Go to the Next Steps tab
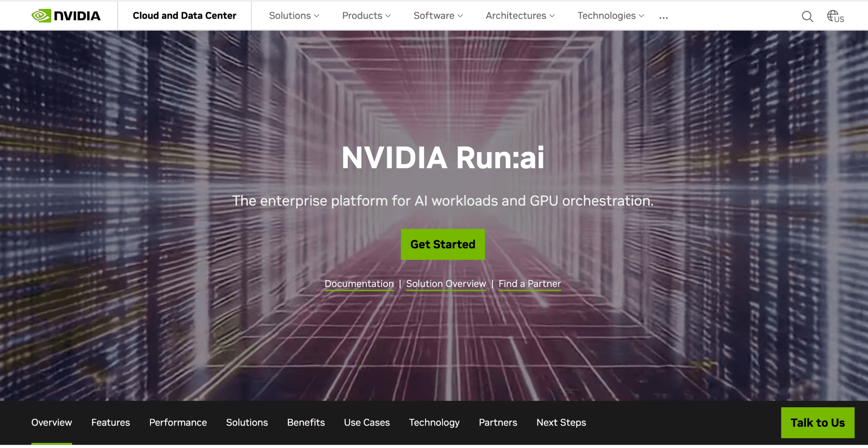The height and width of the screenshot is (448, 868). (x=561, y=423)
